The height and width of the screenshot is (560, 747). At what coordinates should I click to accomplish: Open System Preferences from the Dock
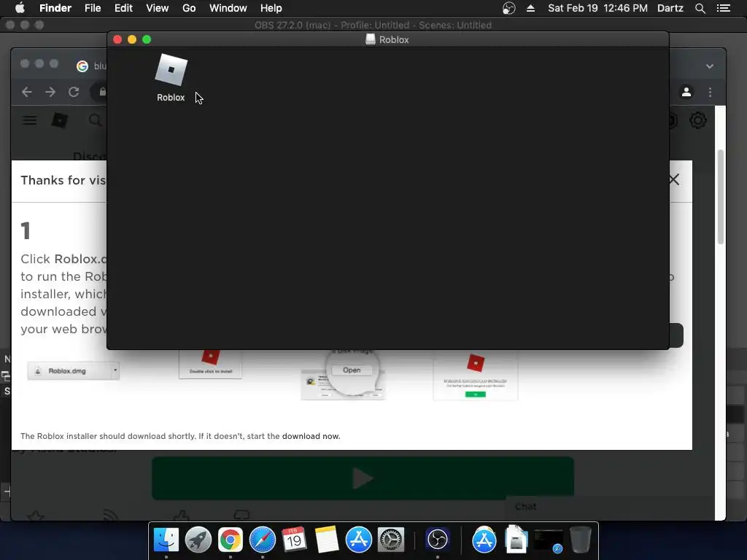(x=391, y=540)
